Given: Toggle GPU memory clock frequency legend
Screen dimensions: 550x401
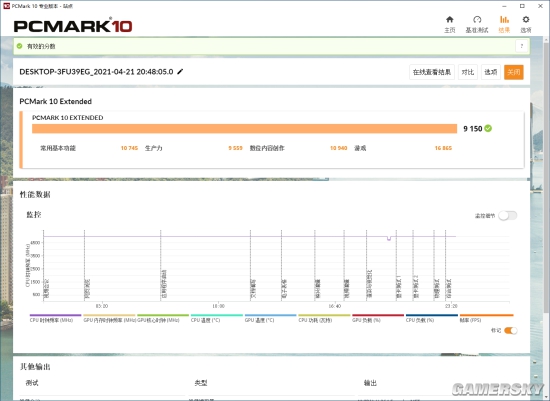Looking at the screenshot, I should click(109, 318).
